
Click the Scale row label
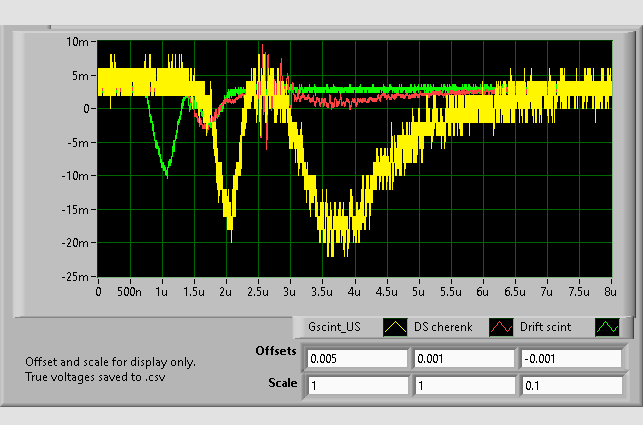(x=283, y=383)
